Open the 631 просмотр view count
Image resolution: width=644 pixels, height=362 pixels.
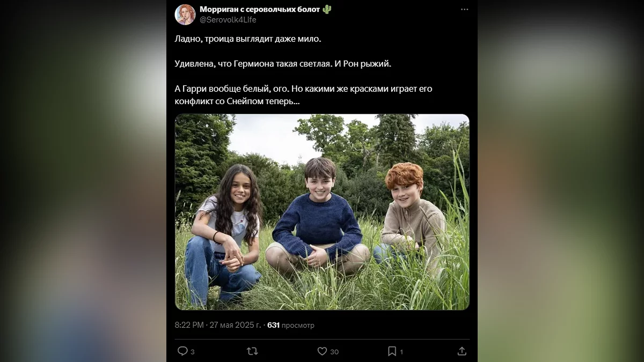pyautogui.click(x=290, y=325)
